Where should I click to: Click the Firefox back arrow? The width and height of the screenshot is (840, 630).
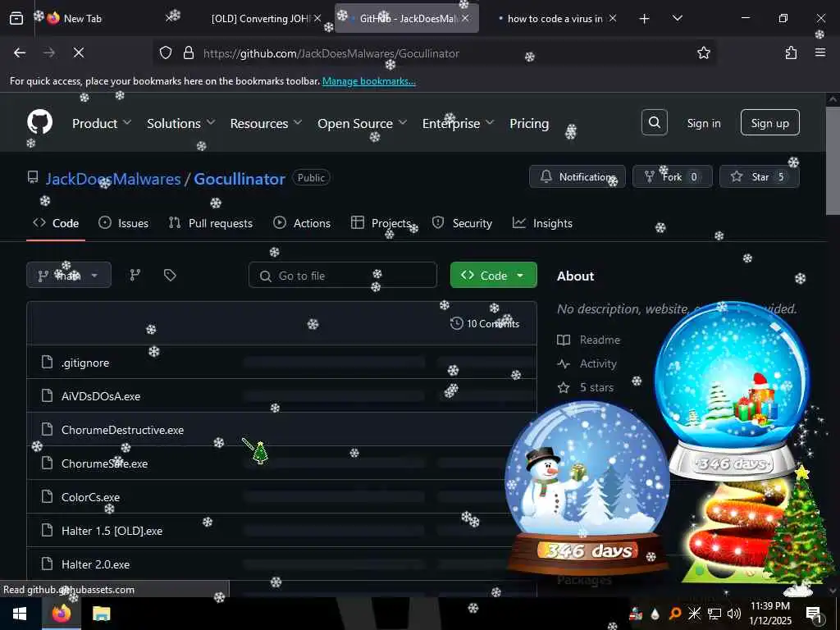pos(20,52)
